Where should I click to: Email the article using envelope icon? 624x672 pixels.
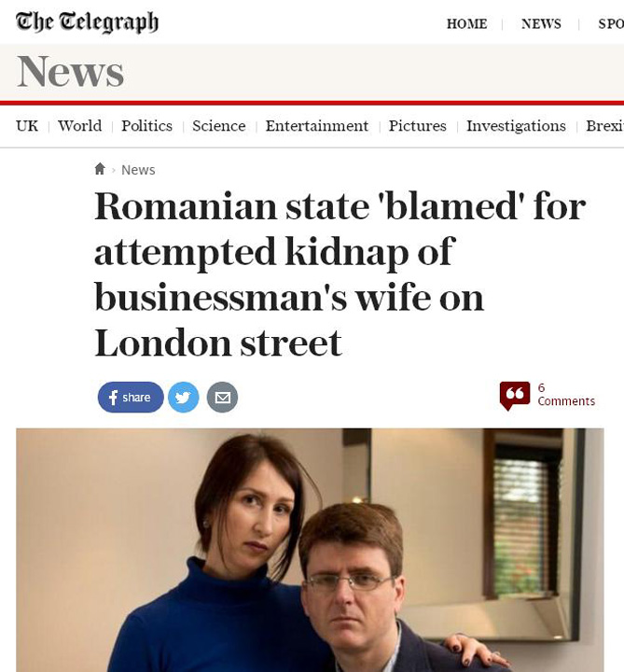pyautogui.click(x=222, y=398)
